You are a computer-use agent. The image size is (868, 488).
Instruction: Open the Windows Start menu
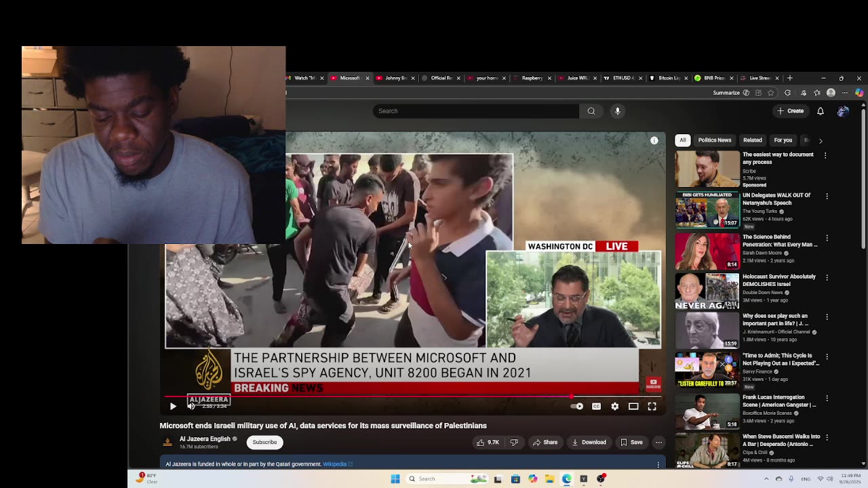pos(395,479)
